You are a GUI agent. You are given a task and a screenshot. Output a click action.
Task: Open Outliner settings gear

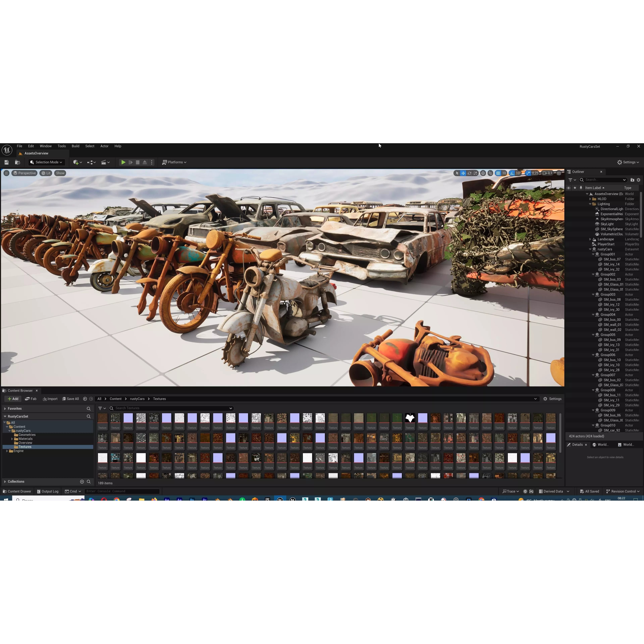(x=638, y=180)
